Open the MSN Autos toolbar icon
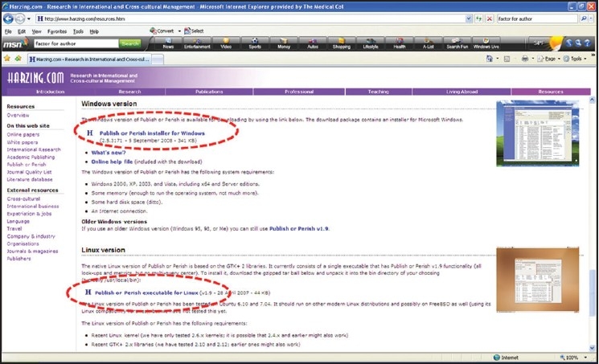This screenshot has height=364, width=599. click(313, 43)
